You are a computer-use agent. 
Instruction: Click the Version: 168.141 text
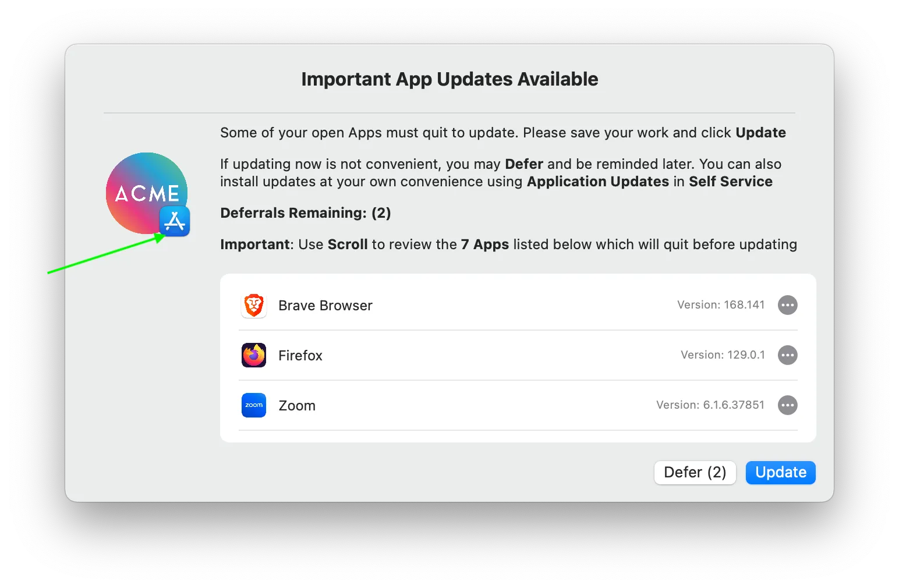[x=721, y=304]
